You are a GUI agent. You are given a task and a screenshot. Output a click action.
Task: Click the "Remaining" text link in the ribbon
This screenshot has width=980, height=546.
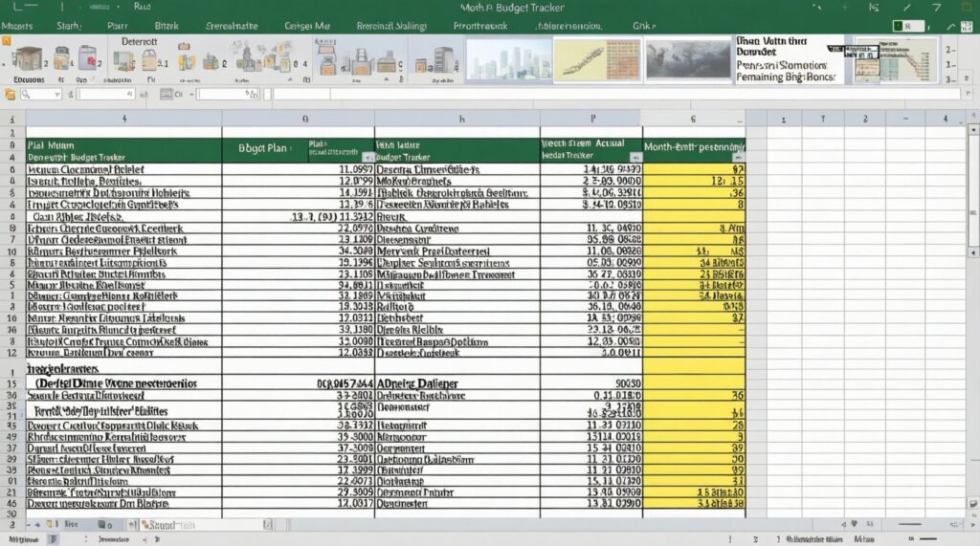(x=766, y=77)
